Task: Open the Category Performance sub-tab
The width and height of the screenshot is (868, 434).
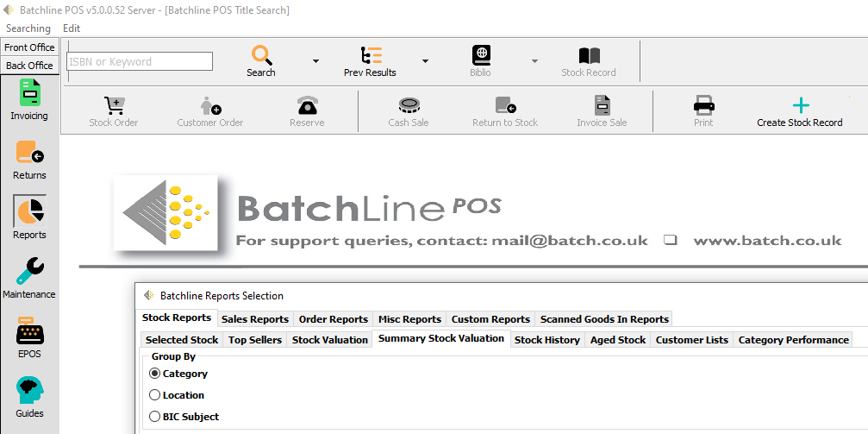Action: [793, 340]
